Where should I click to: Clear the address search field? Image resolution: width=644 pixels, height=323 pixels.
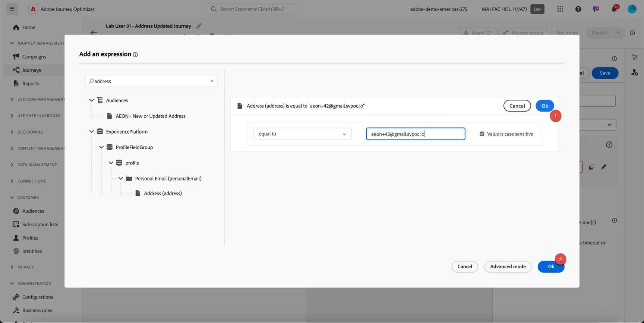(x=212, y=81)
